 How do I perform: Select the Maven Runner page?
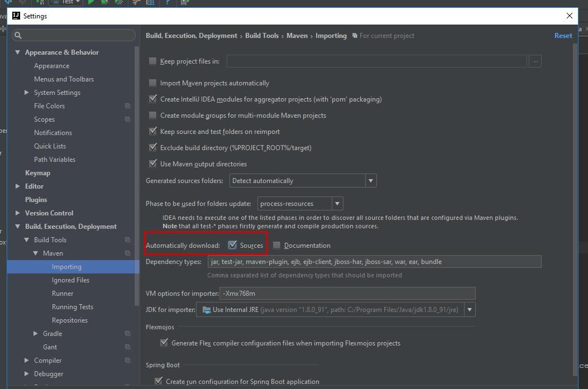click(x=63, y=294)
